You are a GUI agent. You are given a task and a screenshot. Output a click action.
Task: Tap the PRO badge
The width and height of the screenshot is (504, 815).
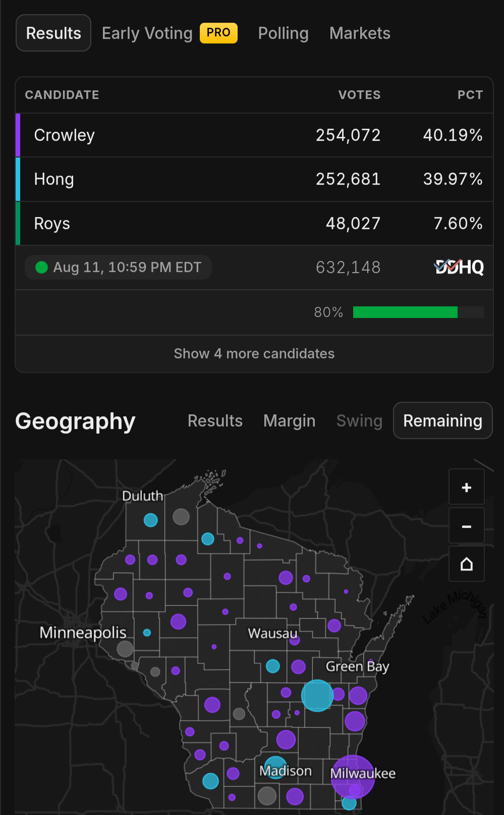tap(218, 33)
